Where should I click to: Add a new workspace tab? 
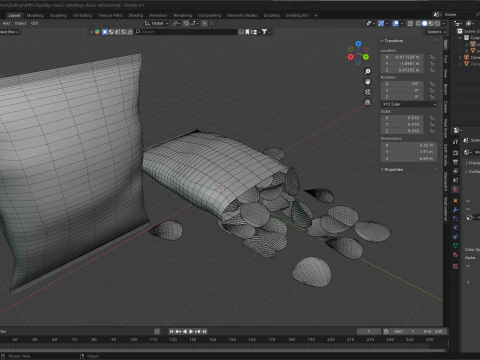point(316,15)
